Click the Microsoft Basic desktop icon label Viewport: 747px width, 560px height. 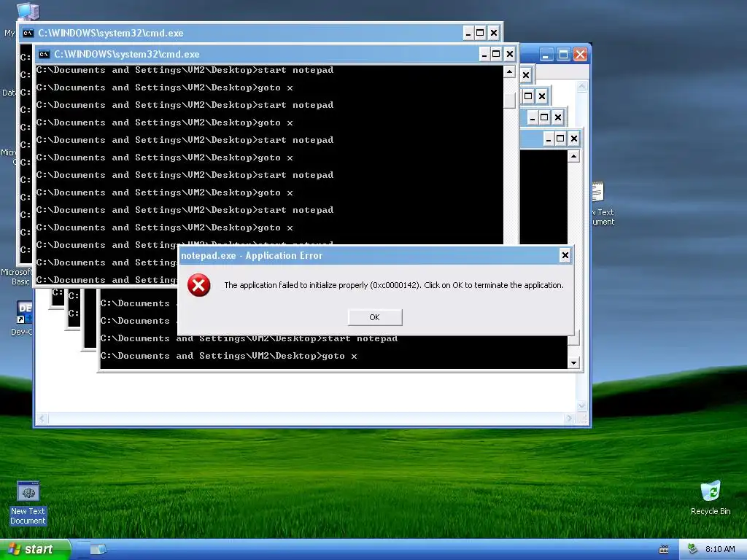17,276
